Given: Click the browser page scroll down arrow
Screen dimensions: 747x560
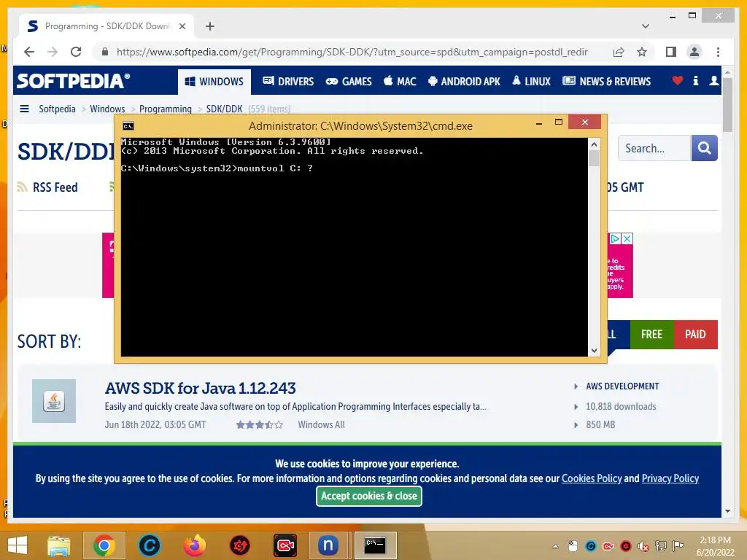Looking at the screenshot, I should (727, 511).
